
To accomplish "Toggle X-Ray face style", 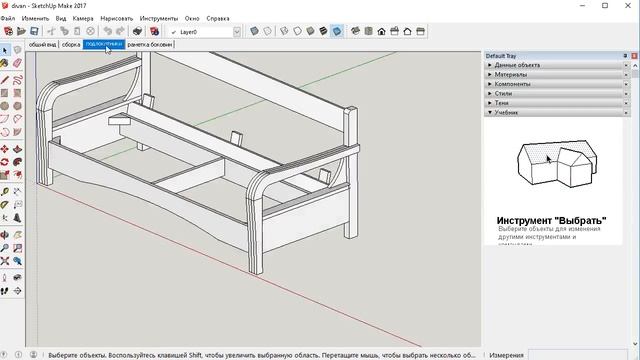I will point(254,31).
